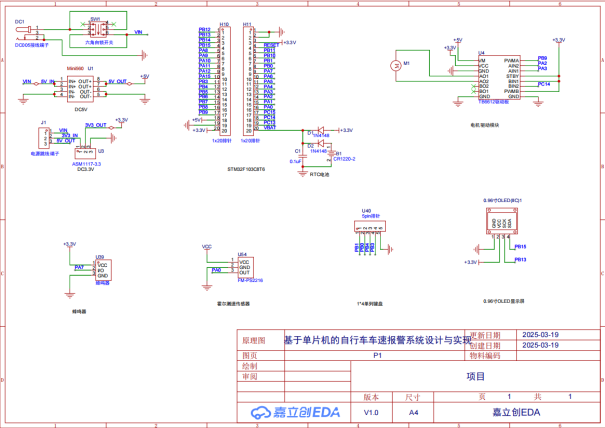Viewport: 605px width, 428px height.
Task: Select the H11 1x20 header body
Action: 249,81
